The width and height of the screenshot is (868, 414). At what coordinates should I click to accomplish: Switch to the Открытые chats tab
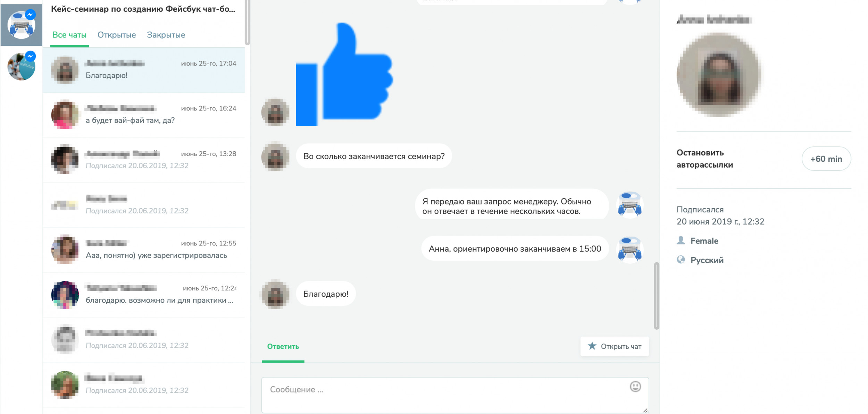[117, 35]
